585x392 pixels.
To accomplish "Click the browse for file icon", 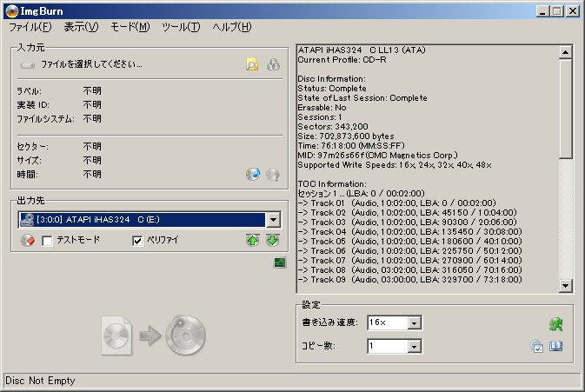I will tap(252, 63).
